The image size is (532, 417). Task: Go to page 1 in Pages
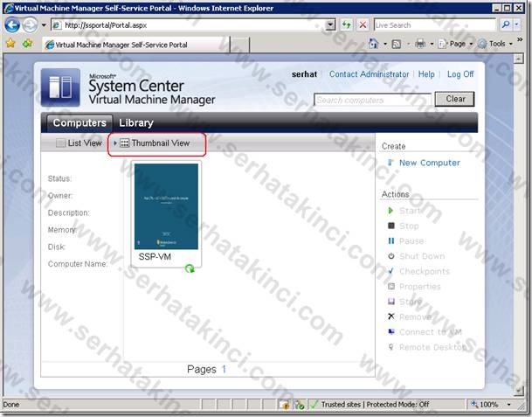pyautogui.click(x=224, y=369)
